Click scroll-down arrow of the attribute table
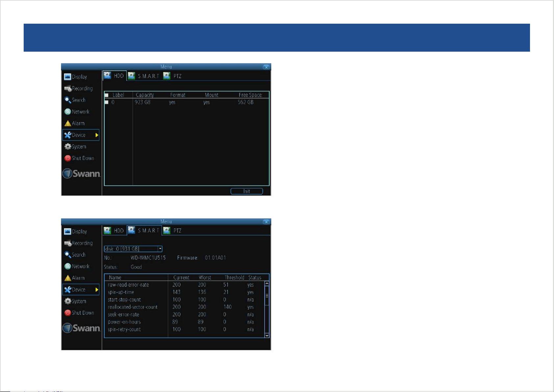The height and width of the screenshot is (392, 554). (x=267, y=335)
